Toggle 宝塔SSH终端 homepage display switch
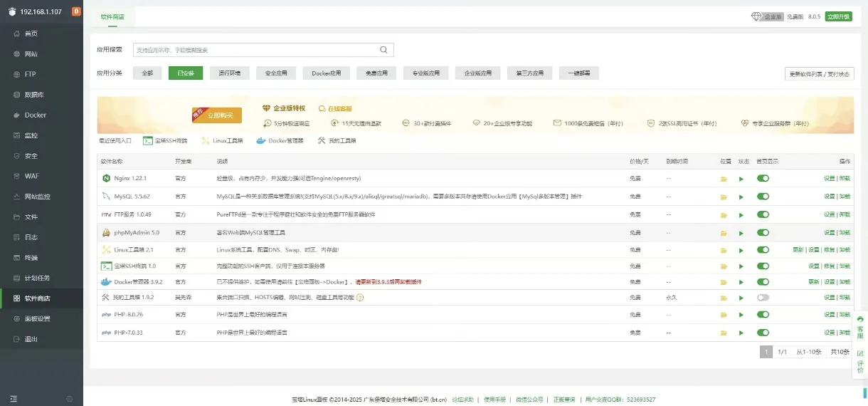Image resolution: width=868 pixels, height=406 pixels. pyautogui.click(x=763, y=266)
